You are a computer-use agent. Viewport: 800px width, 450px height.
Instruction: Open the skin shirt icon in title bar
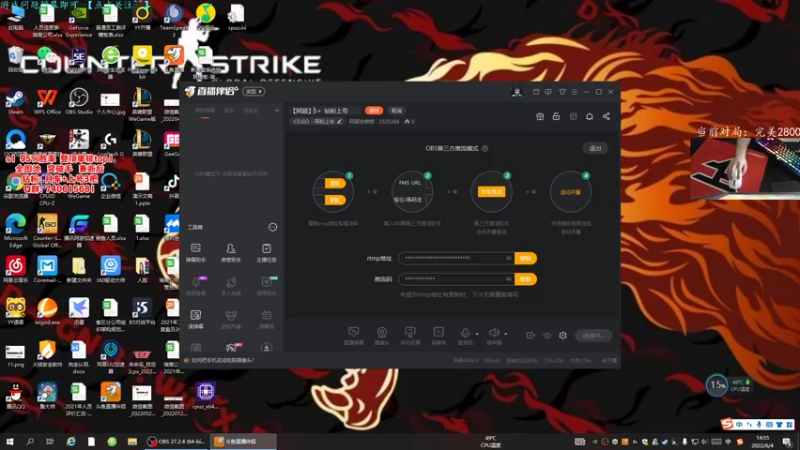[562, 92]
